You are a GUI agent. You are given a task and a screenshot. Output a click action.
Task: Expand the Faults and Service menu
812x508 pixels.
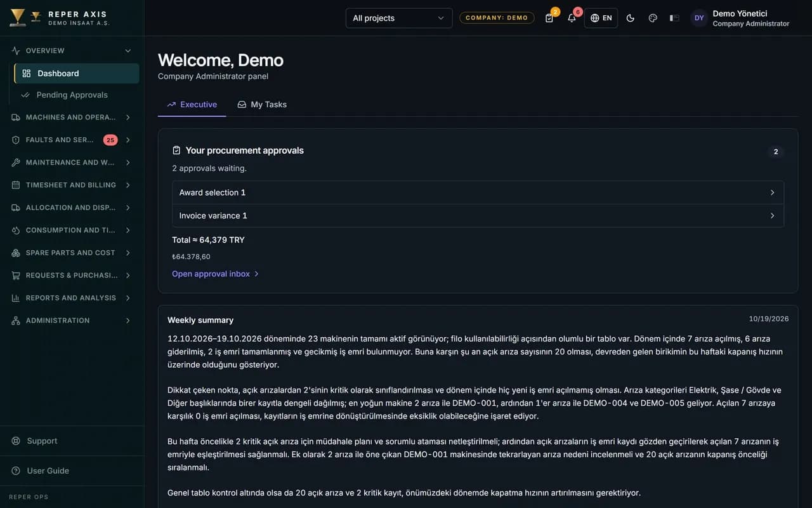72,140
